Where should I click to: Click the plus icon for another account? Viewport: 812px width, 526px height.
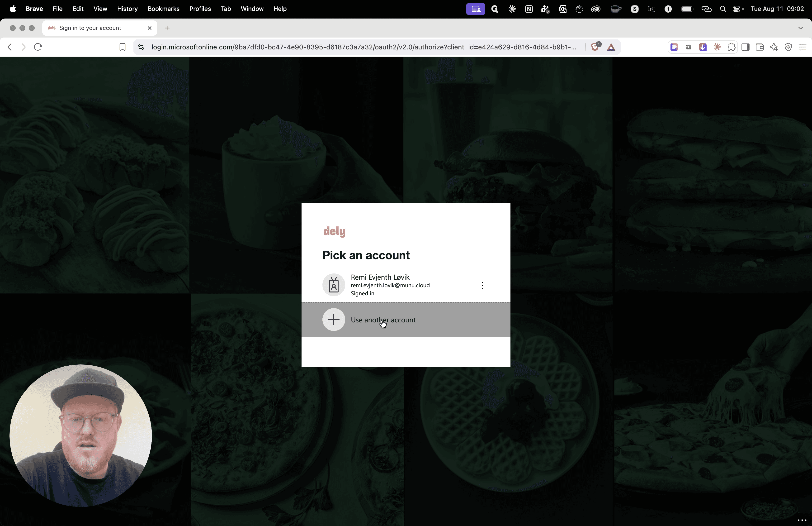pos(334,320)
